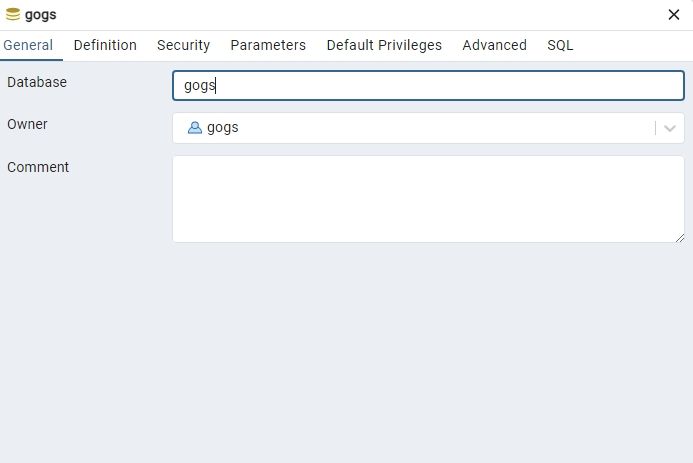This screenshot has height=463, width=693.
Task: Click the Comment field label
Action: point(38,167)
